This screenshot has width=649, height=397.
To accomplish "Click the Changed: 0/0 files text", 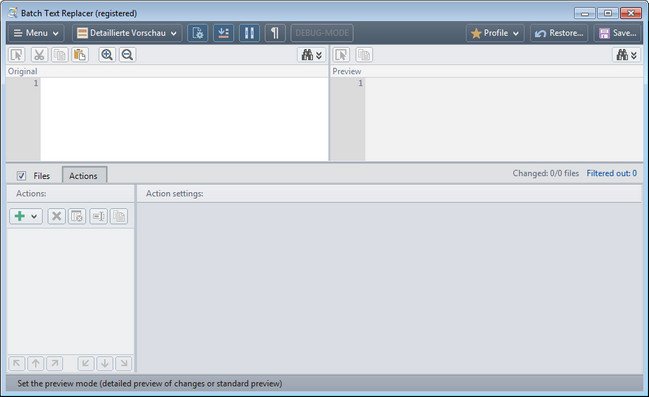I will pos(546,173).
